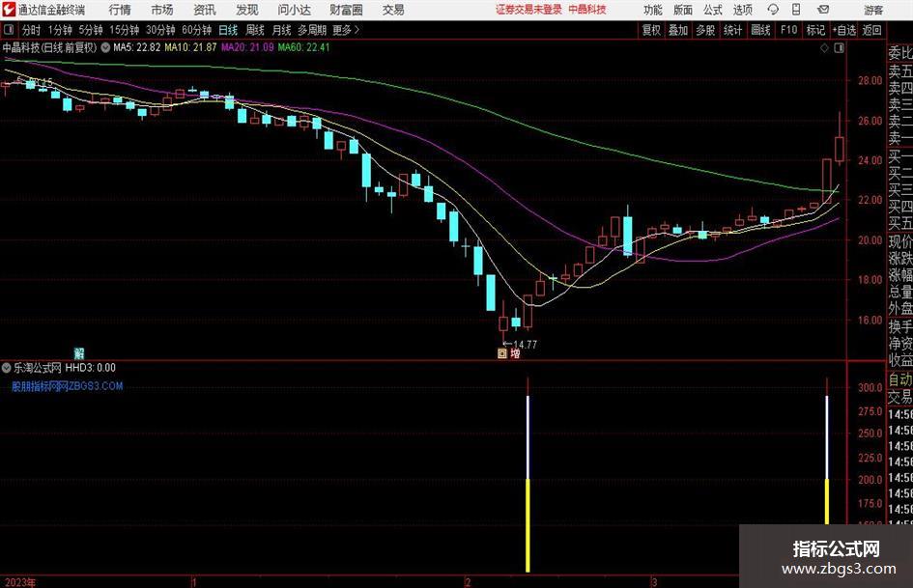Toggle the left sidebar panel icon
This screenshot has width=913, height=588.
[x=8, y=30]
